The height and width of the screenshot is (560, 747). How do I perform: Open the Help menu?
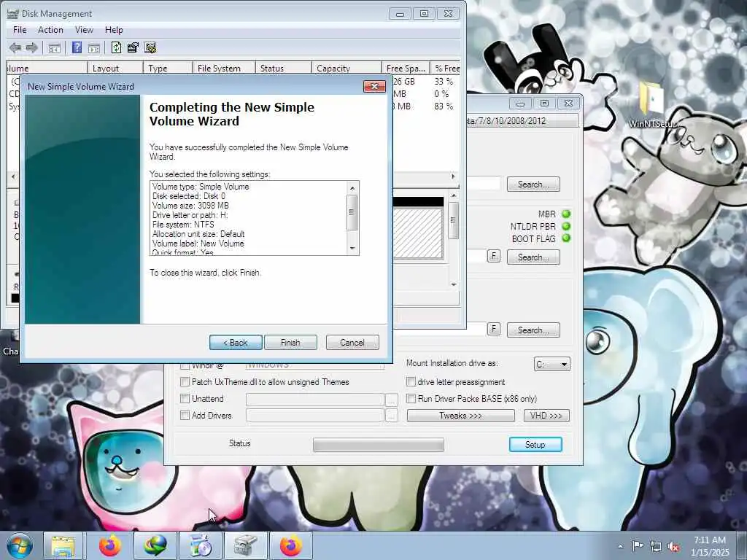click(x=114, y=29)
